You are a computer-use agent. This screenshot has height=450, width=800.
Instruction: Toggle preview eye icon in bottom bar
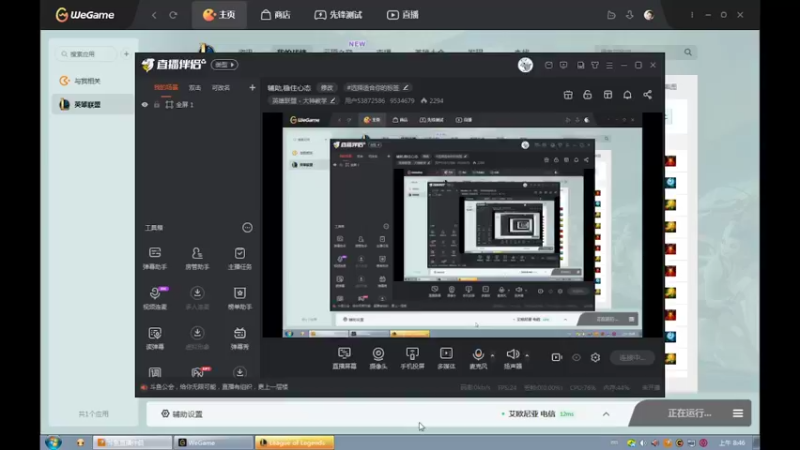(x=576, y=358)
